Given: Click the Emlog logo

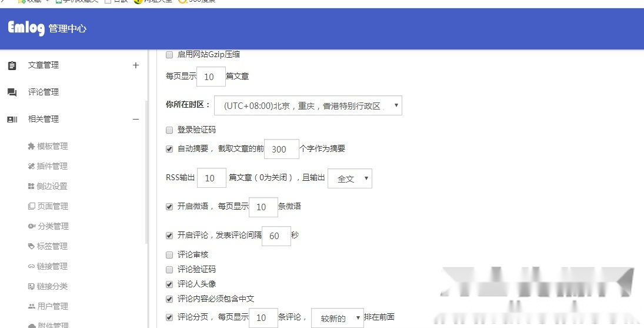Looking at the screenshot, I should [26, 28].
